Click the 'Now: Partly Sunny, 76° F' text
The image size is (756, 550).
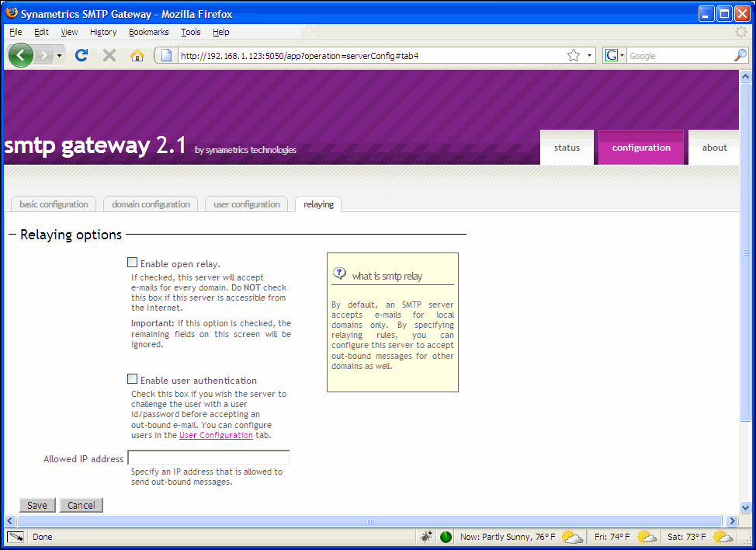coord(508,537)
